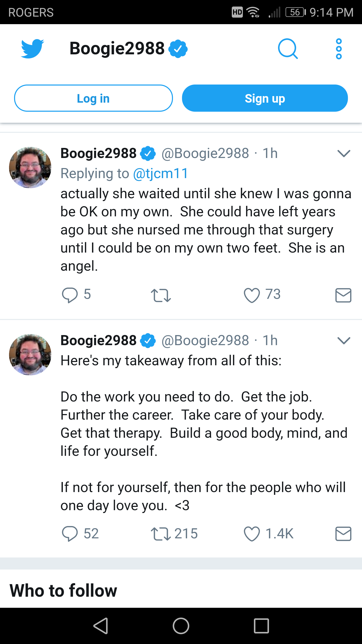Viewport: 362px width, 644px height.
Task: Click the Sign up button
Action: click(x=265, y=98)
